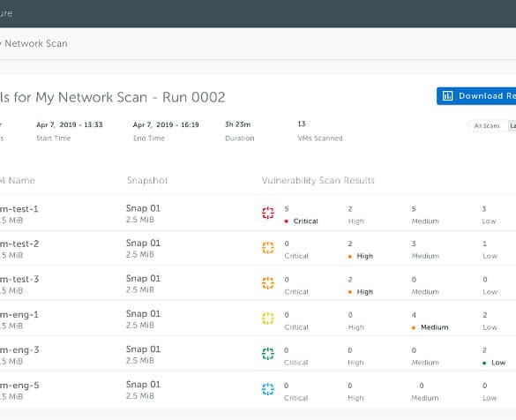Click the blue scan icon for eng-5 row
Image resolution: width=516 pixels, height=420 pixels.
click(268, 389)
